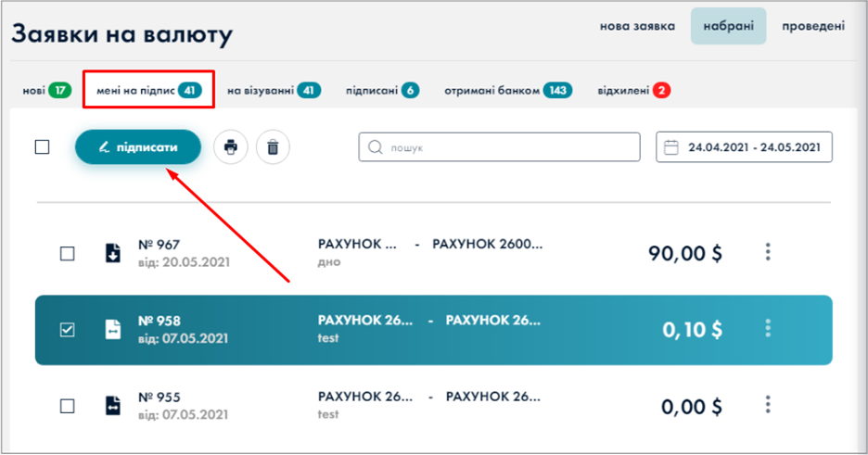Click into the 'пошук' search field
The width and height of the screenshot is (868, 455).
point(499,147)
